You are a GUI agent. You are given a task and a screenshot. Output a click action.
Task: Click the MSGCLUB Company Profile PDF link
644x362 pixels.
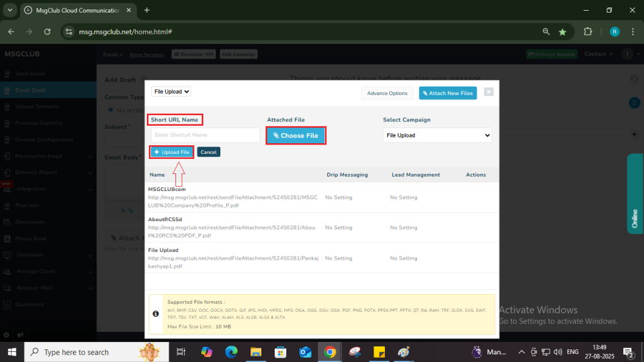[233, 201]
